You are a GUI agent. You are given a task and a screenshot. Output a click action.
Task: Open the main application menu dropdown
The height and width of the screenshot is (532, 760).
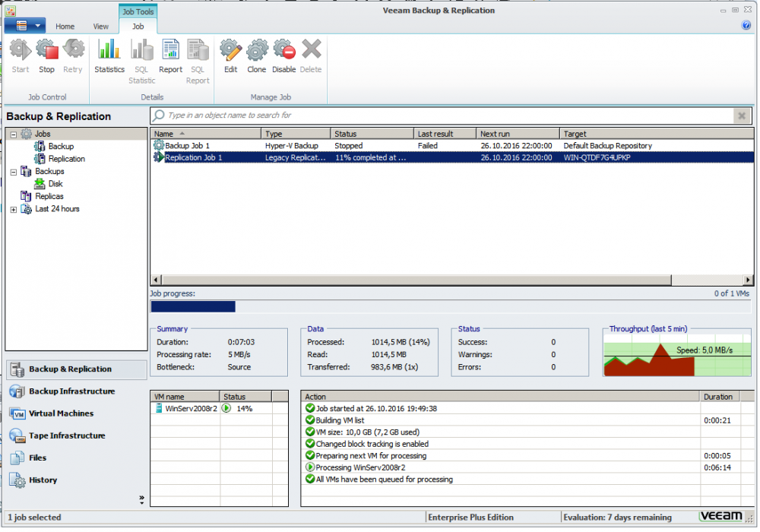25,26
